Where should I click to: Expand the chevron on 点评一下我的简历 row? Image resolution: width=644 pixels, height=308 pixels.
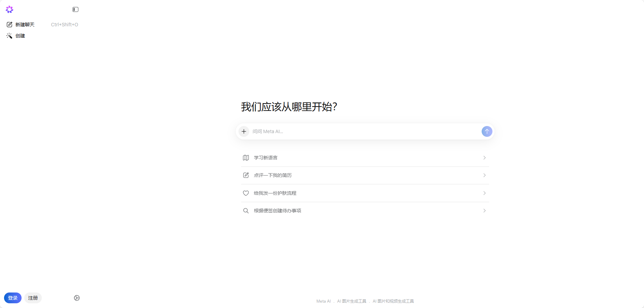pyautogui.click(x=484, y=175)
